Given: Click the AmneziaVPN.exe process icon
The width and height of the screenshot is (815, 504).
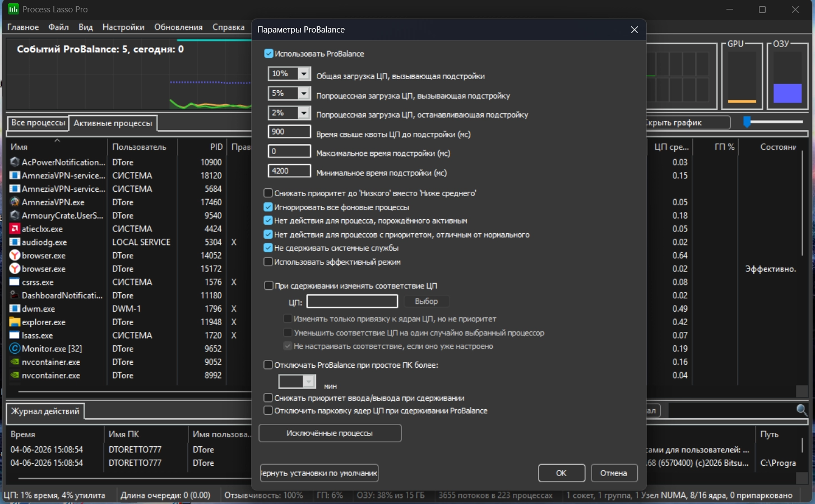Looking at the screenshot, I should tap(15, 202).
